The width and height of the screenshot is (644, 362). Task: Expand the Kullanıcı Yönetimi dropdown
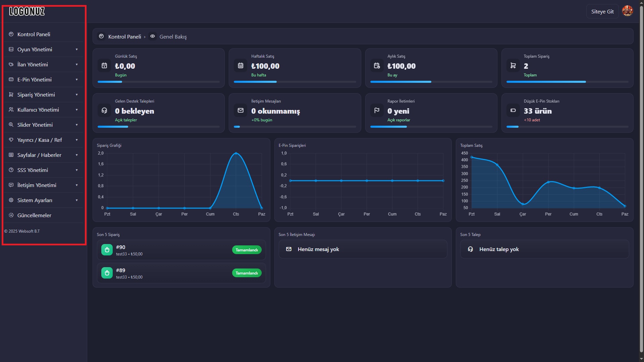(x=44, y=110)
